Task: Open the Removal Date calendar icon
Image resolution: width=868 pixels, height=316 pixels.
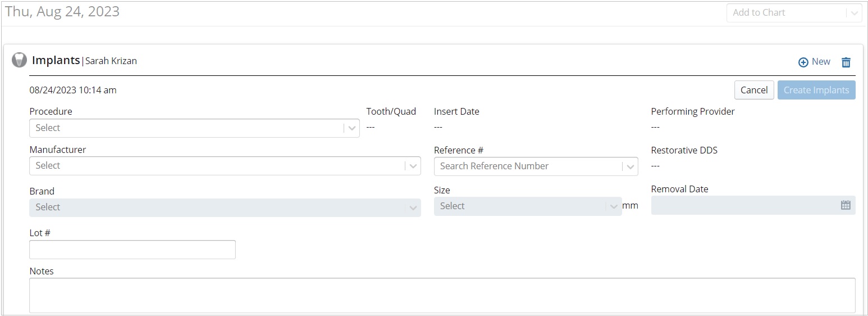Action: point(846,205)
